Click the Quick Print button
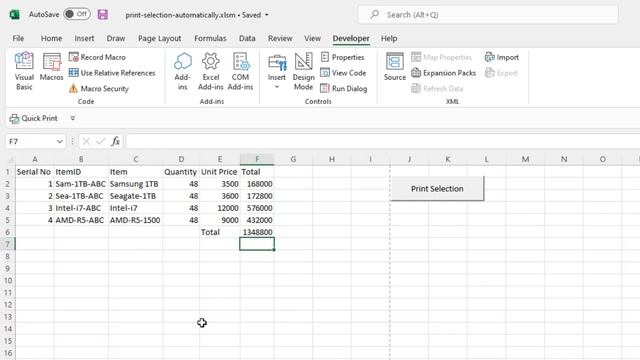 pyautogui.click(x=33, y=118)
